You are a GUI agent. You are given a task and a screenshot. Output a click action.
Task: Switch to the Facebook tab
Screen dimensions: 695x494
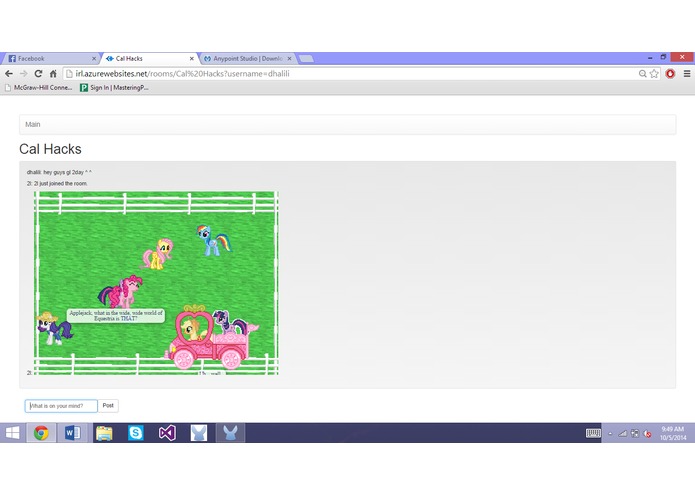point(49,58)
